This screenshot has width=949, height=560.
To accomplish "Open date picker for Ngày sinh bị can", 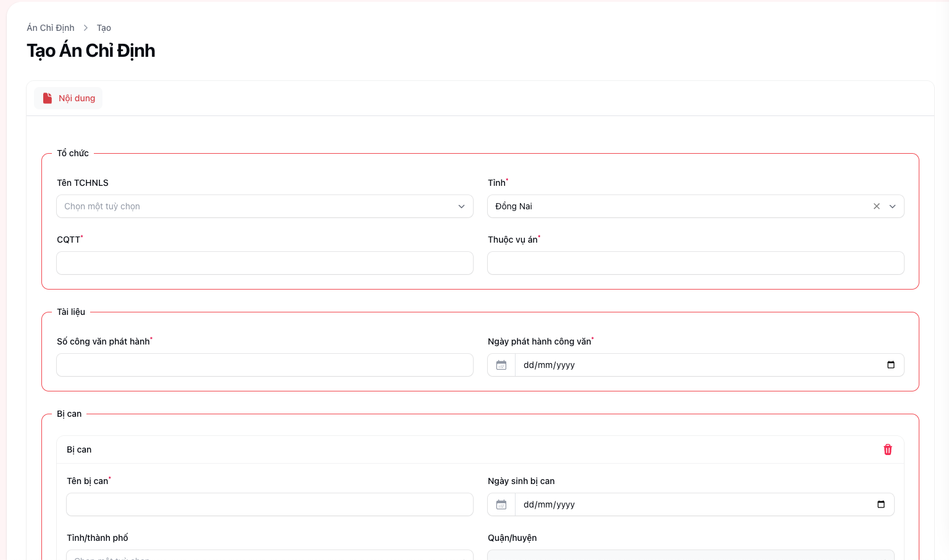I will point(880,504).
